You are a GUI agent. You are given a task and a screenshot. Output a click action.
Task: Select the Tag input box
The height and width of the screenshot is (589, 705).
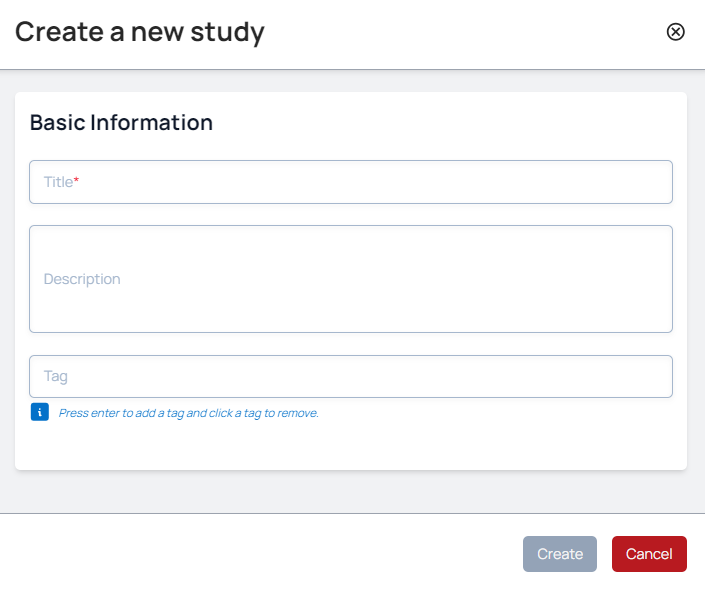point(350,377)
